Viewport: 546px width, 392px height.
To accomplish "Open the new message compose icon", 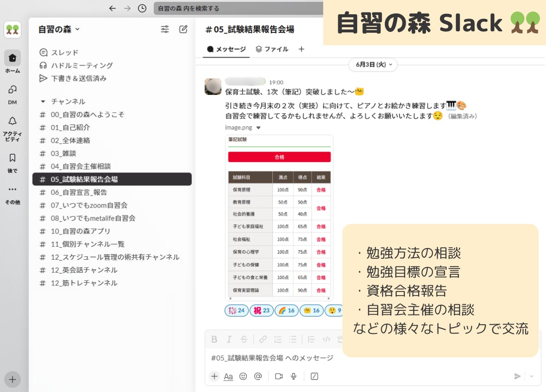I will (x=183, y=30).
